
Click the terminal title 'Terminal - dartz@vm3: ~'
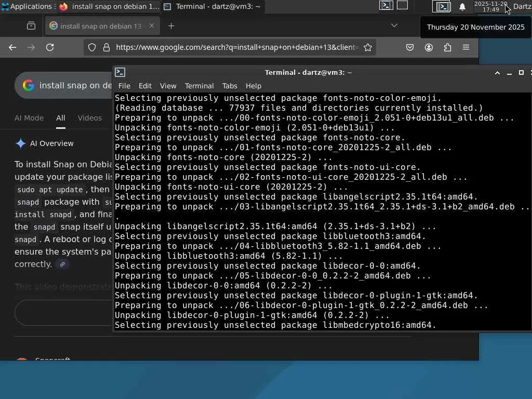pos(308,72)
